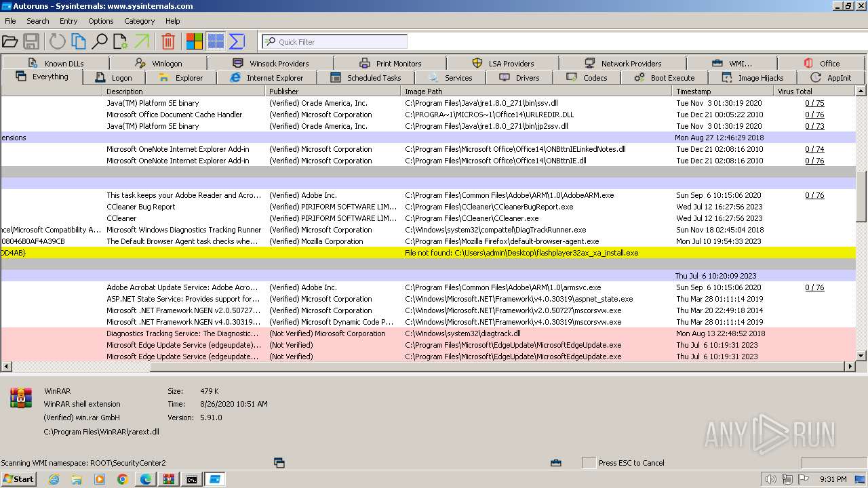This screenshot has width=868, height=488.
Task: Switch to the Print Monitors tab
Action: [390, 63]
